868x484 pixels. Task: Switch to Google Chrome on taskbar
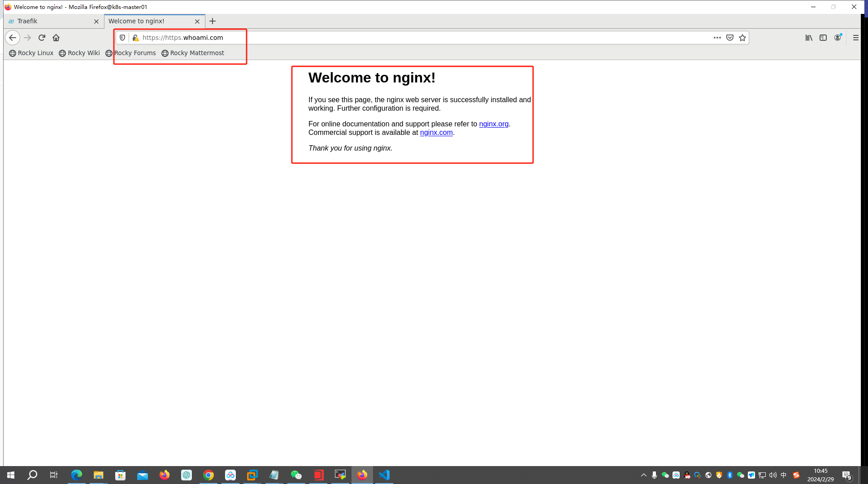pos(208,475)
